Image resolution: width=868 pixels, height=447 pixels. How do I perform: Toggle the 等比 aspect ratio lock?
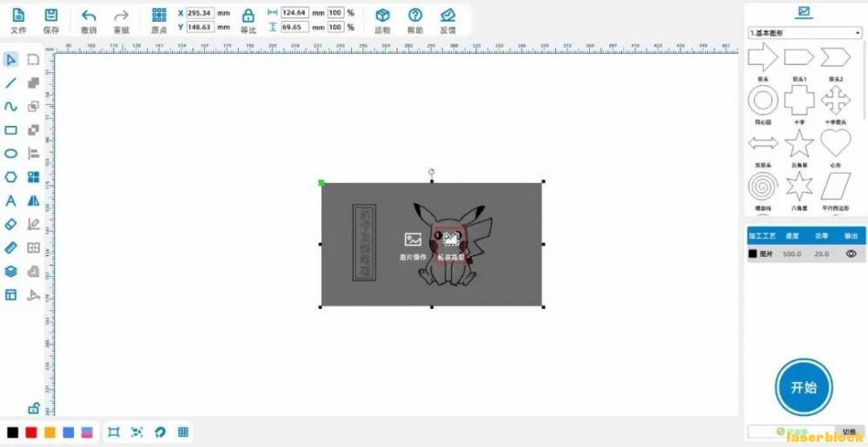click(x=248, y=16)
